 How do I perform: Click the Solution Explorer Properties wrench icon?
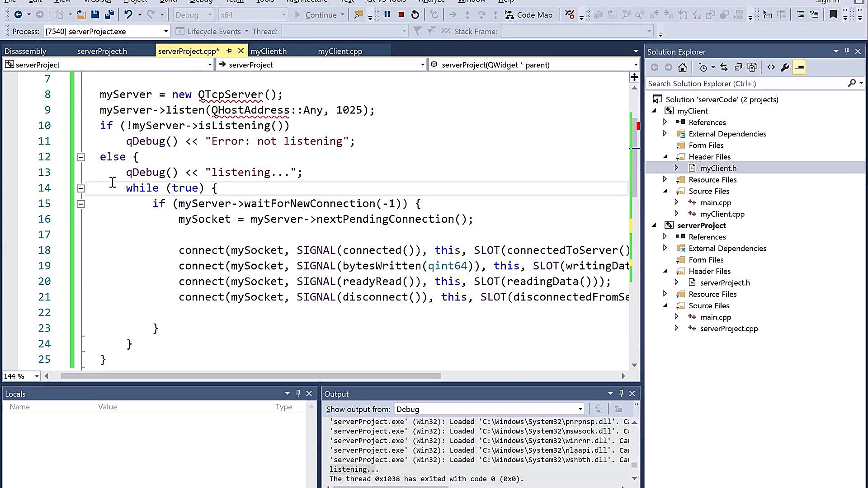[785, 67]
